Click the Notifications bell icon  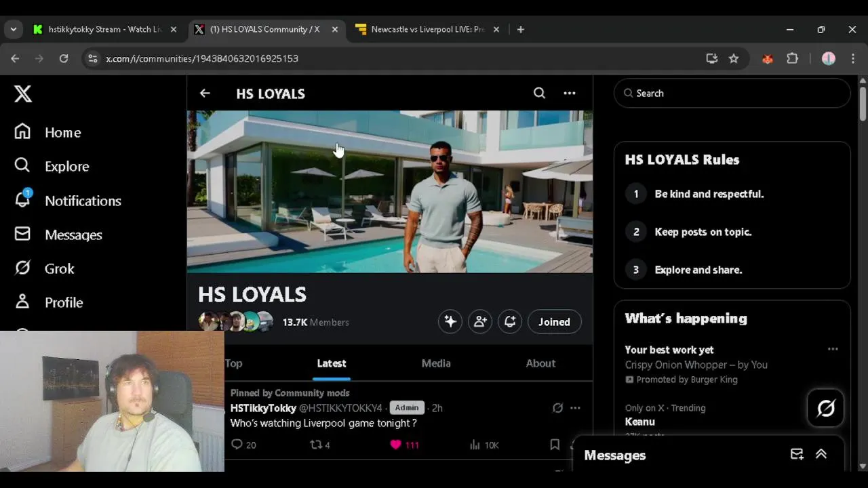tap(23, 199)
